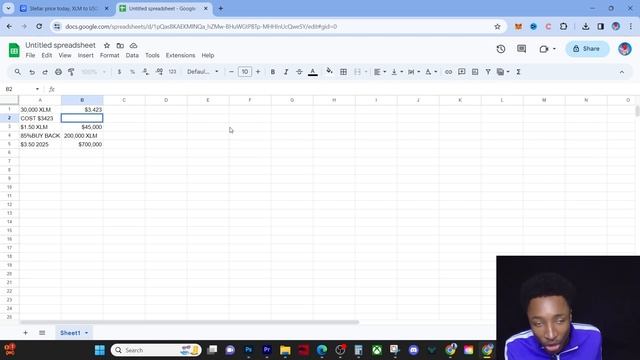Open the search menus magnifier tool
The height and width of the screenshot is (360, 640).
(18, 72)
